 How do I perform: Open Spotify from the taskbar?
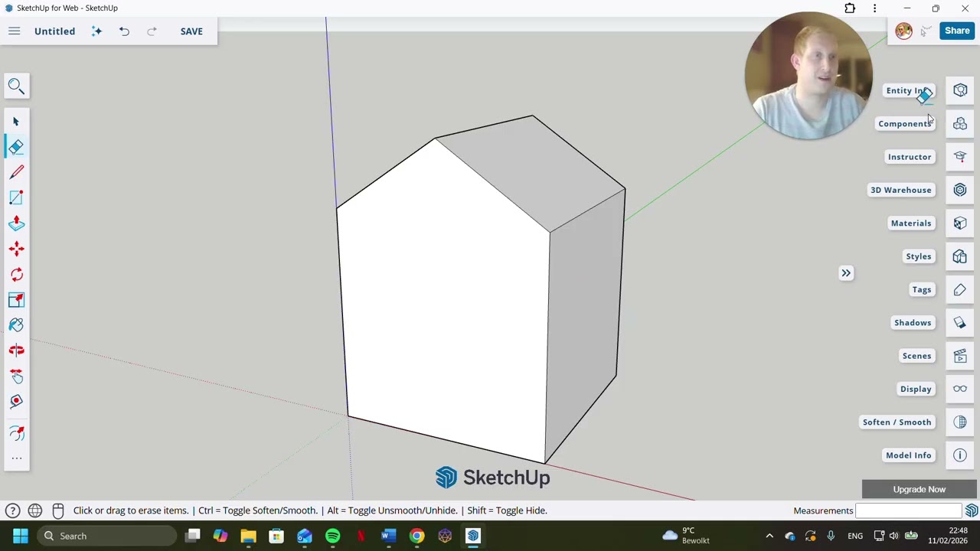coord(332,536)
